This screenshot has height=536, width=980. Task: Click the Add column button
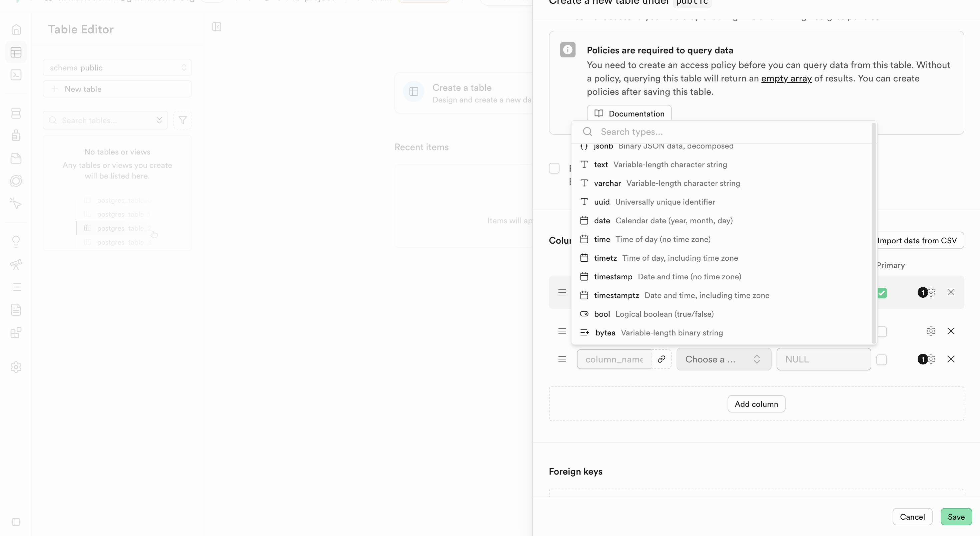tap(756, 404)
